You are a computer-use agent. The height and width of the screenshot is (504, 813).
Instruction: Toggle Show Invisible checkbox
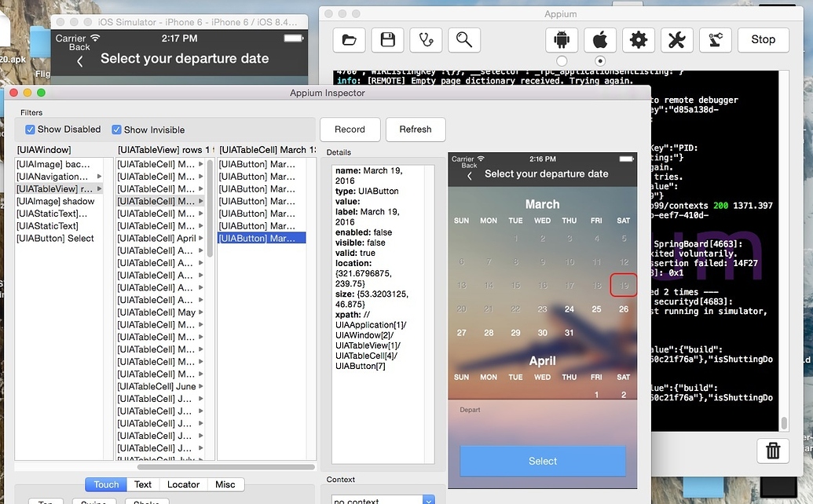(x=117, y=130)
